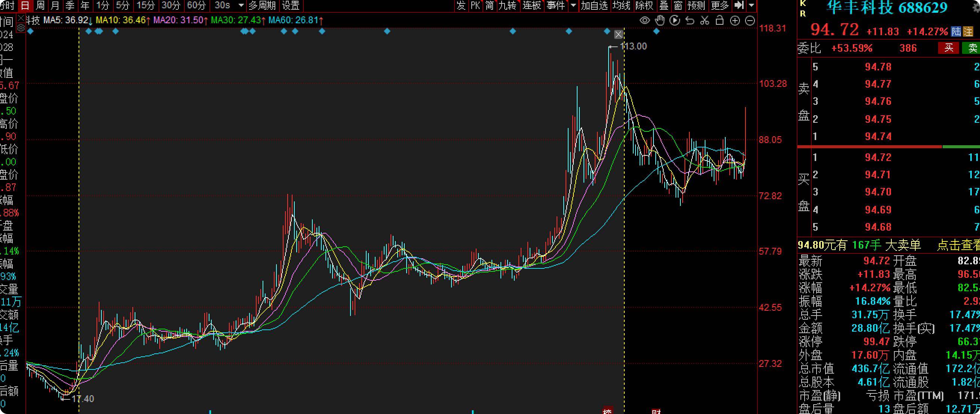
Task: Select the hand pan tool
Action: point(660,21)
